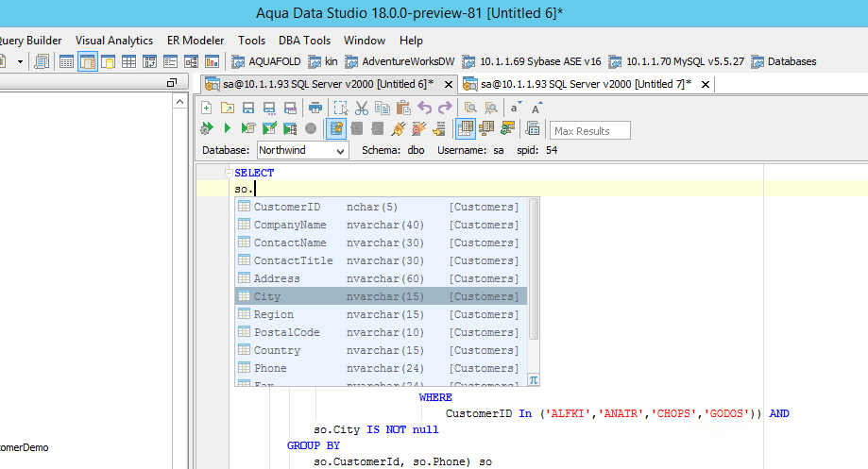Click the New Script icon in editor toolbar

pos(207,108)
